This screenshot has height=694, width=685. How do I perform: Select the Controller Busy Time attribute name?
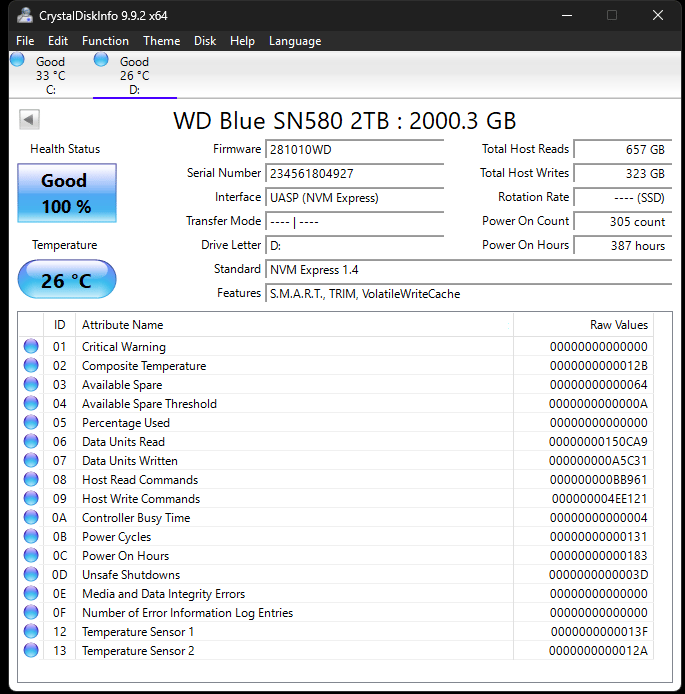click(136, 518)
